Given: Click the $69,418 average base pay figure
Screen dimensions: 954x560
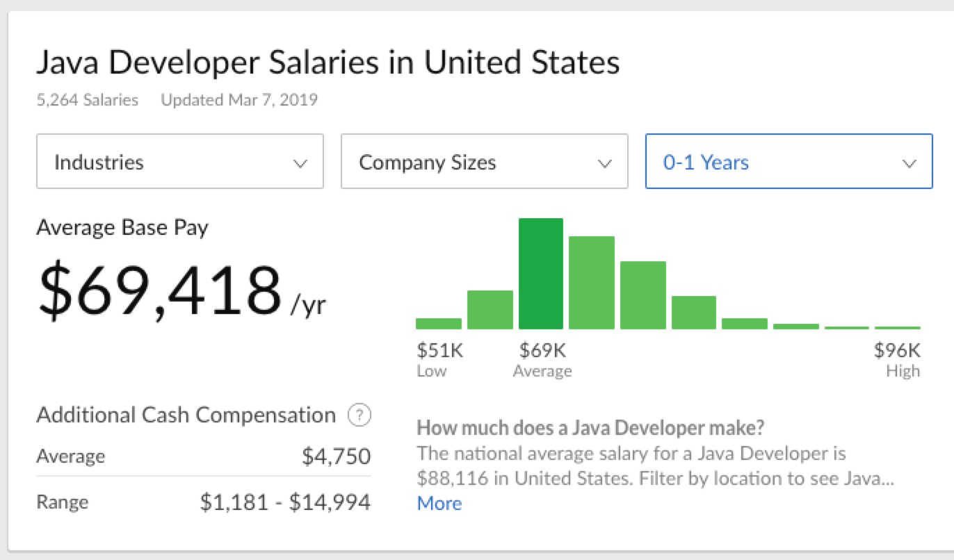Looking at the screenshot, I should (x=160, y=292).
